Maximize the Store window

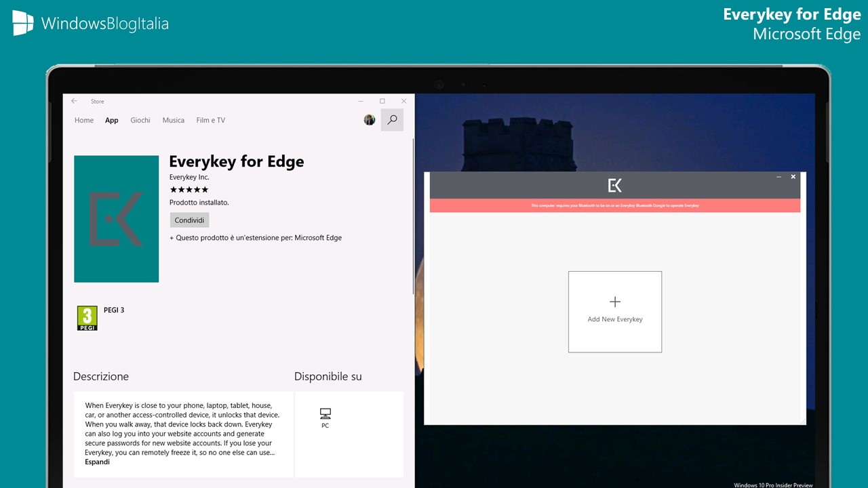click(x=382, y=101)
